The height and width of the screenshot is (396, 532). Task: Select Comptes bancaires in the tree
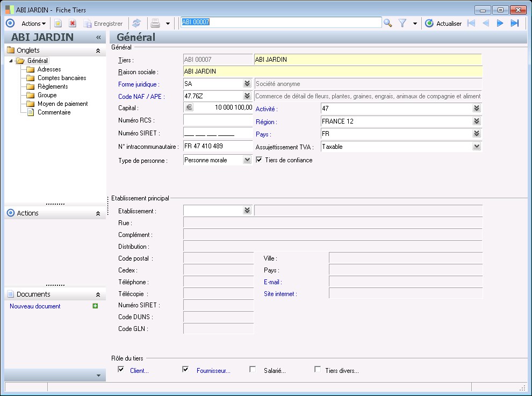pos(61,78)
